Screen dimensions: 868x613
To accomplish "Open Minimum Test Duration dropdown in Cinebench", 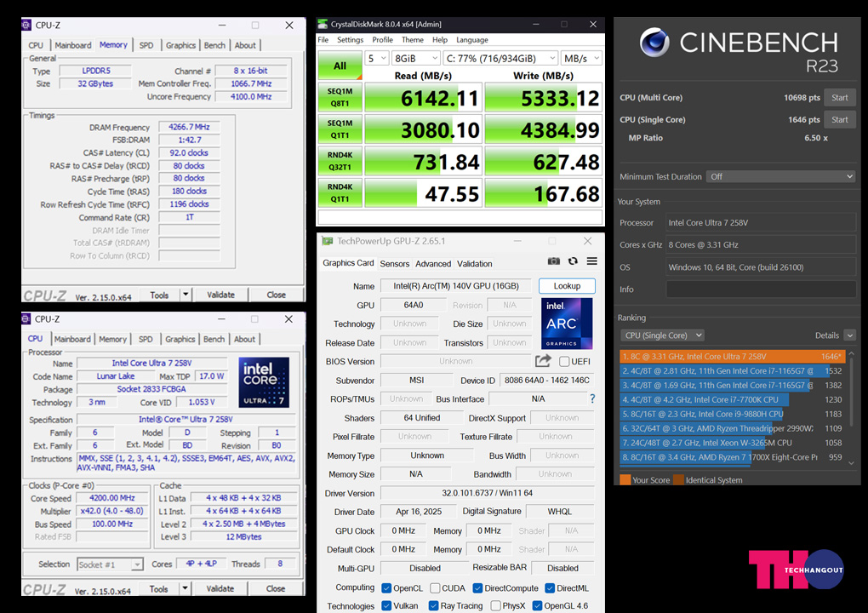I will pyautogui.click(x=780, y=176).
